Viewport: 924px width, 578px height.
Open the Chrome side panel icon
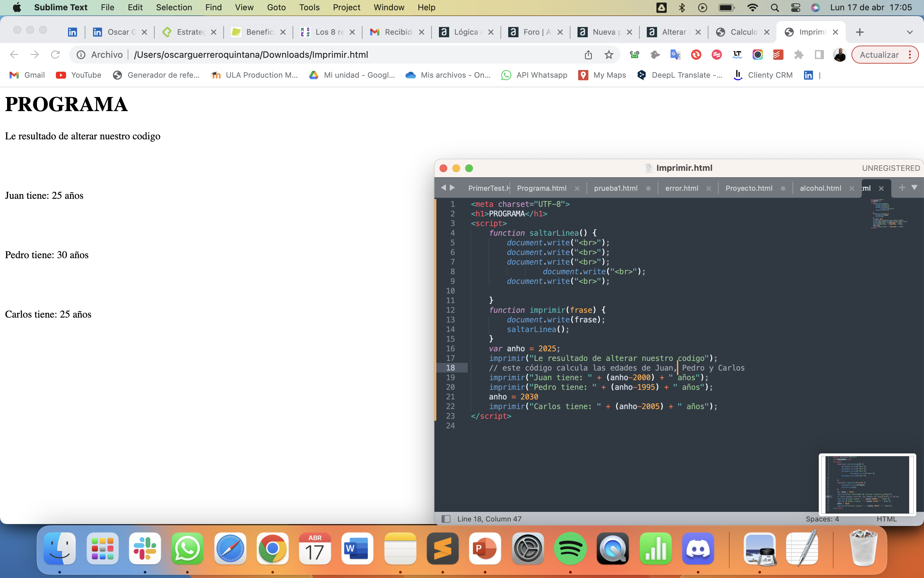coord(819,55)
